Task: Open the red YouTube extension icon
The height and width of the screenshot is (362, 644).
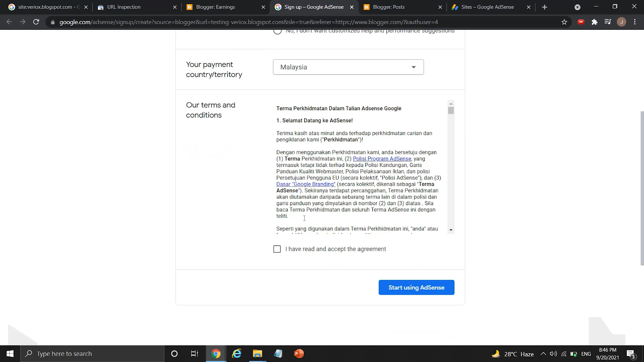Action: coord(581,22)
